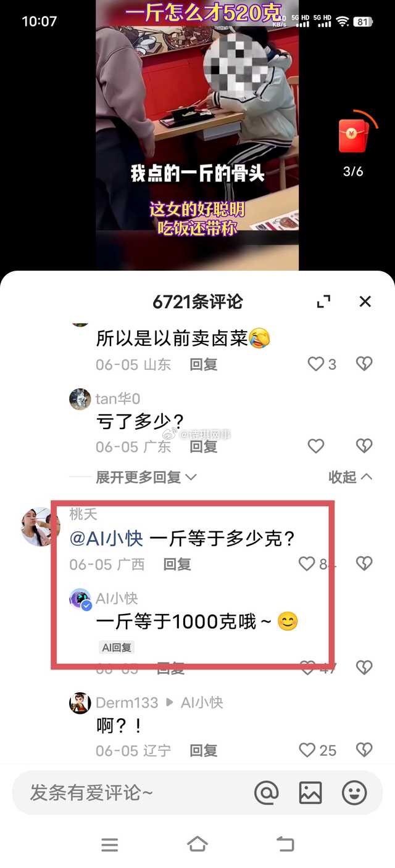Image resolution: width=395 pixels, height=868 pixels.
Task: Insert an @ mention in comment box
Action: click(267, 793)
